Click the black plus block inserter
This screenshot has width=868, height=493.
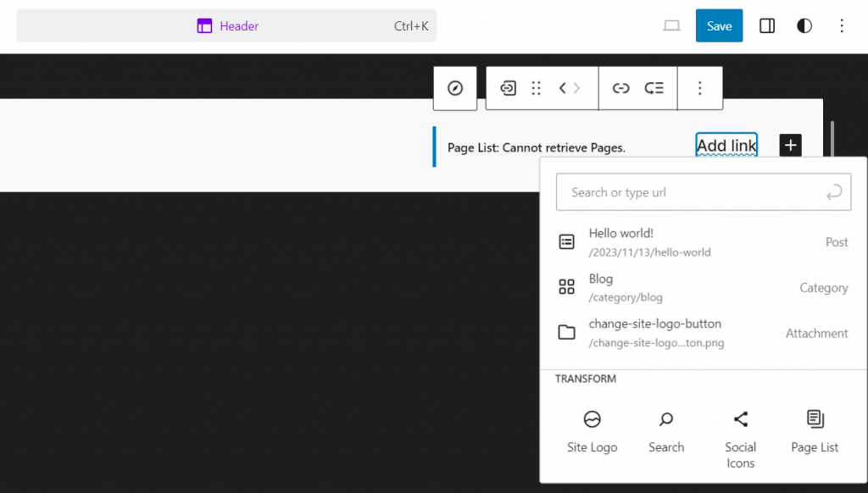coord(790,145)
